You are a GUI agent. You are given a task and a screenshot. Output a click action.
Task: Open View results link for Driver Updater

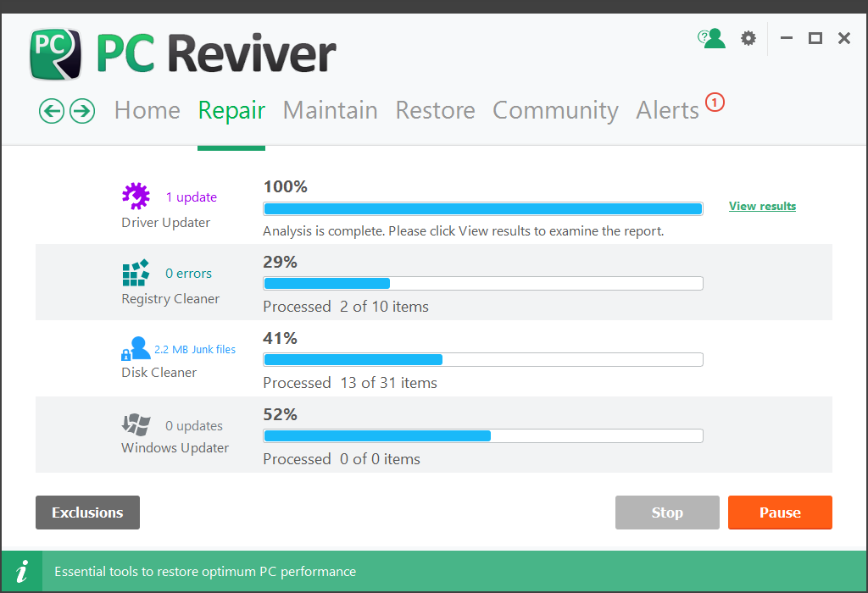click(762, 206)
